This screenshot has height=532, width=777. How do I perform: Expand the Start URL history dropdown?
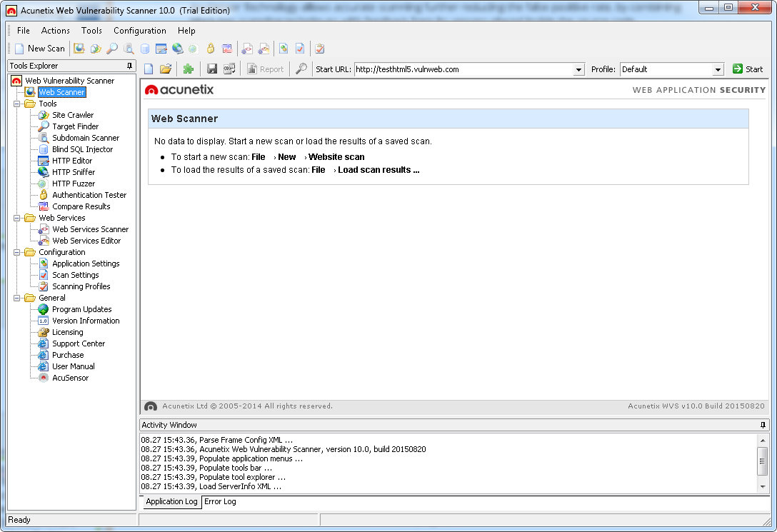[x=577, y=69]
